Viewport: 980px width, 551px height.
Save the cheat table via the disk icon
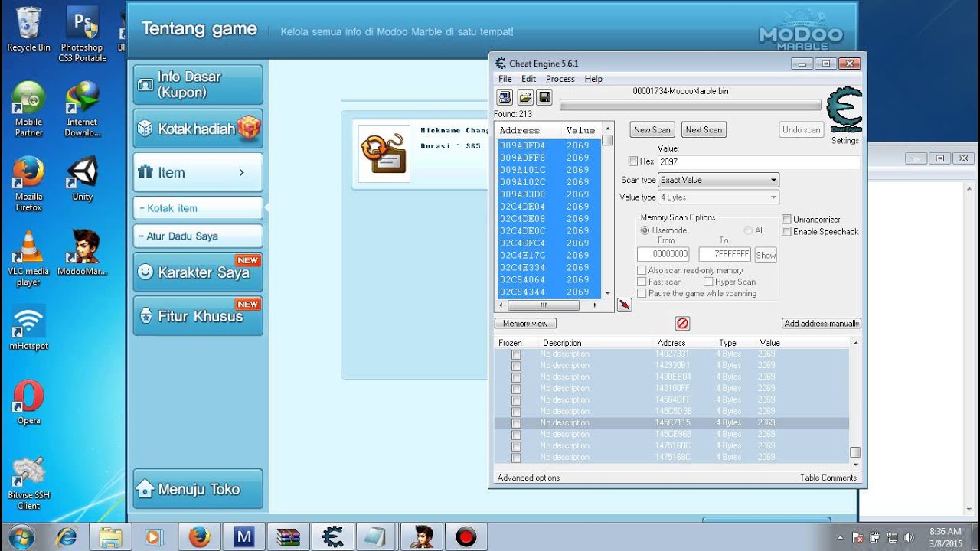pos(545,97)
